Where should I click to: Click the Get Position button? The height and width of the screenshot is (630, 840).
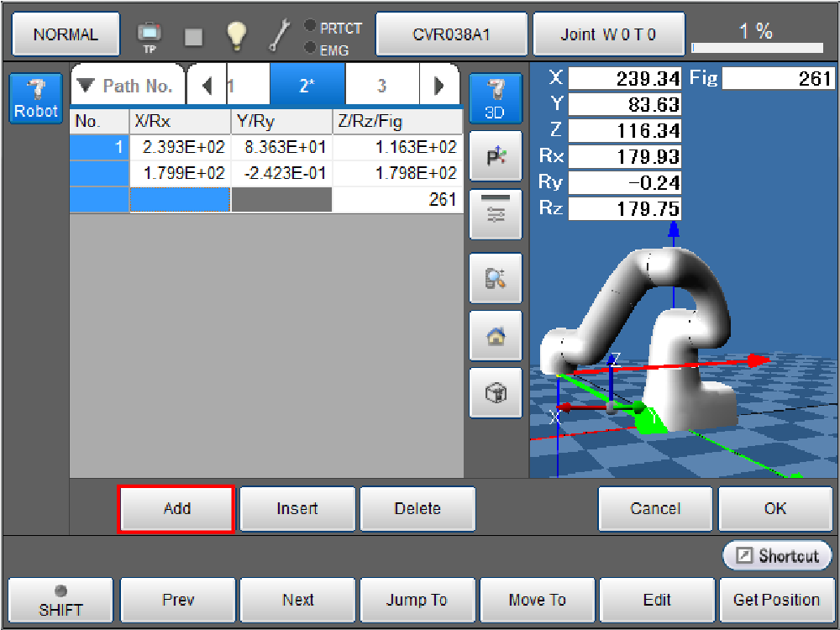click(x=775, y=600)
